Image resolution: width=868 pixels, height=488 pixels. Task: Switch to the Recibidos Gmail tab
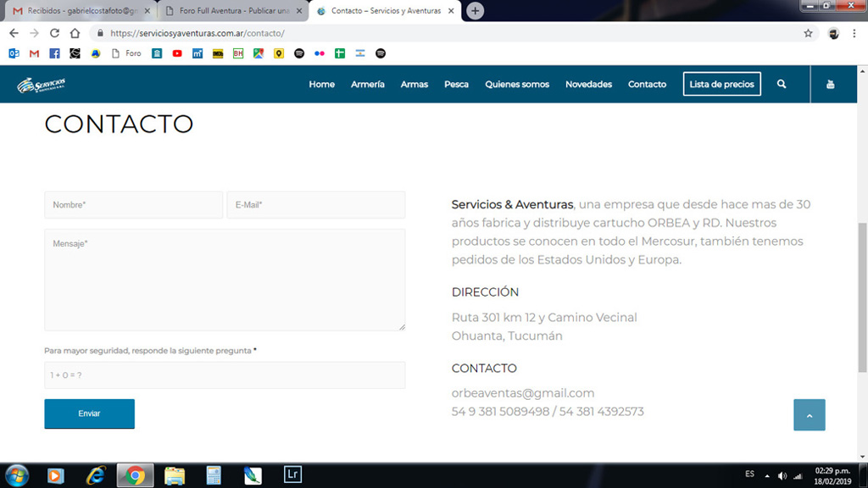click(x=81, y=11)
